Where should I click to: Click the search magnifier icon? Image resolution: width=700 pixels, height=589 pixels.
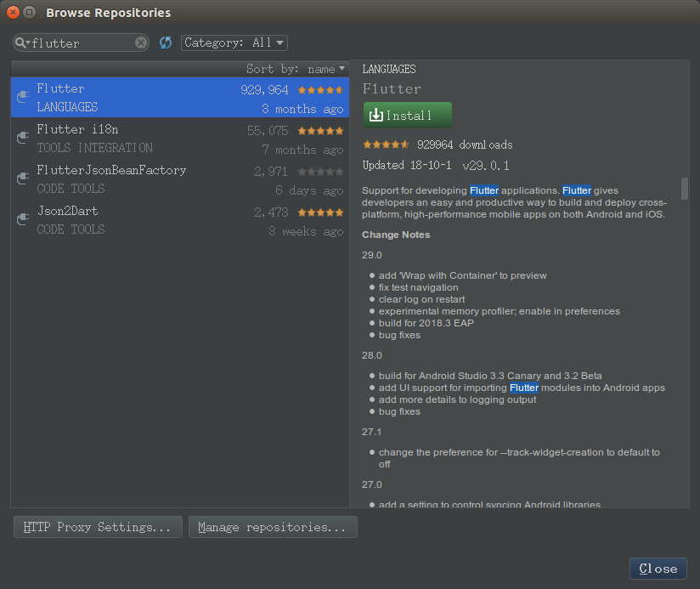coord(20,42)
